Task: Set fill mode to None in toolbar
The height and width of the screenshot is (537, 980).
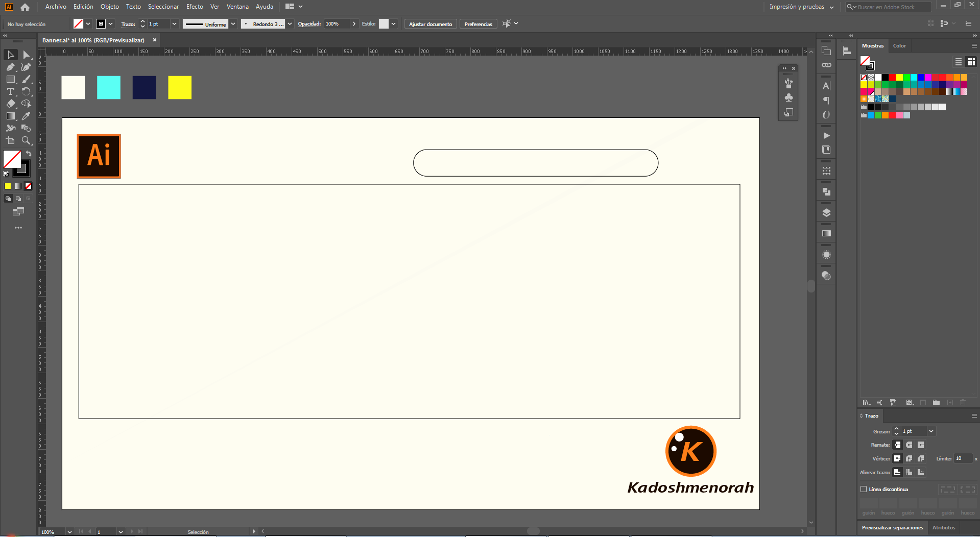Action: 29,186
